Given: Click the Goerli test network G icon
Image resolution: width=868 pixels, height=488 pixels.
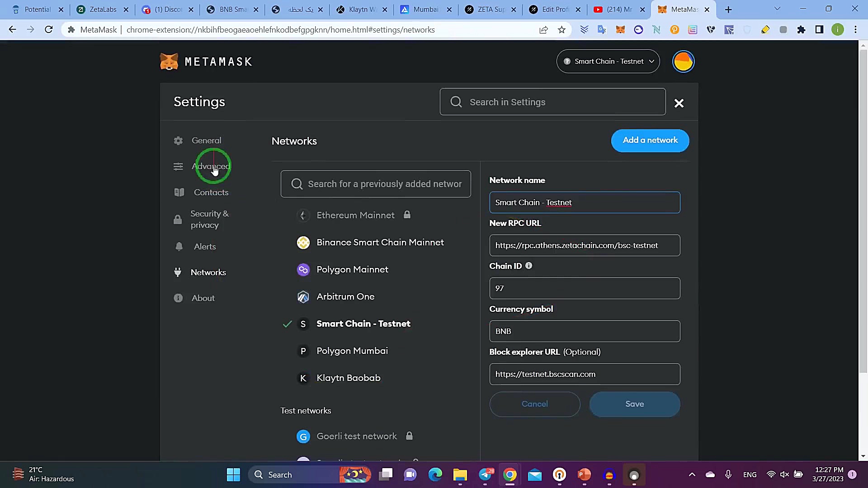Looking at the screenshot, I should (x=303, y=436).
